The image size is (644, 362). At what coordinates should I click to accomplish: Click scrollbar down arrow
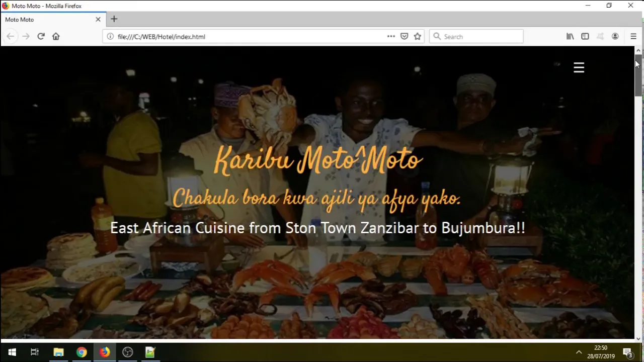tap(638, 339)
